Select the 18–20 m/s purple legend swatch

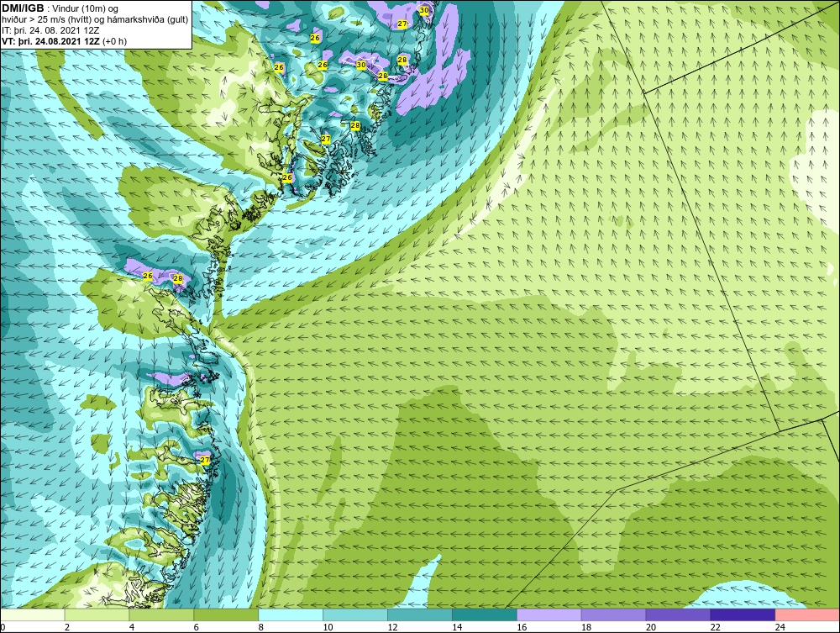coord(613,615)
